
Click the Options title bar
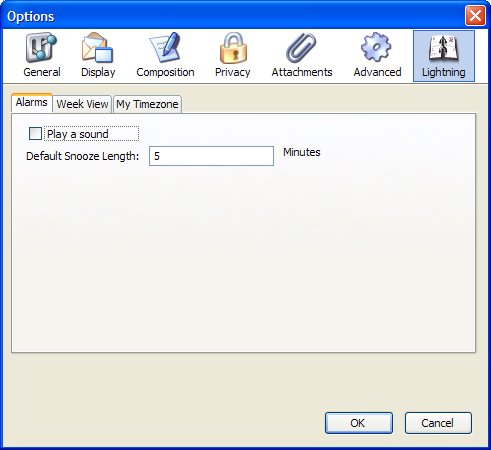tap(233, 16)
